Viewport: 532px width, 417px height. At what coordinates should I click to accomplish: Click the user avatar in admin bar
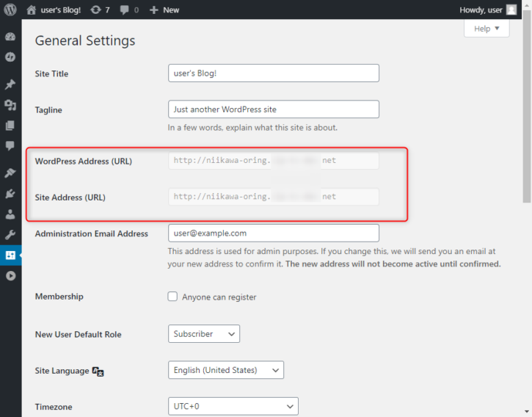[511, 10]
